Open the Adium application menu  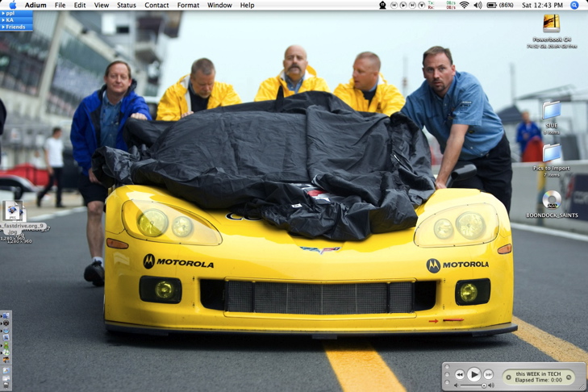35,6
